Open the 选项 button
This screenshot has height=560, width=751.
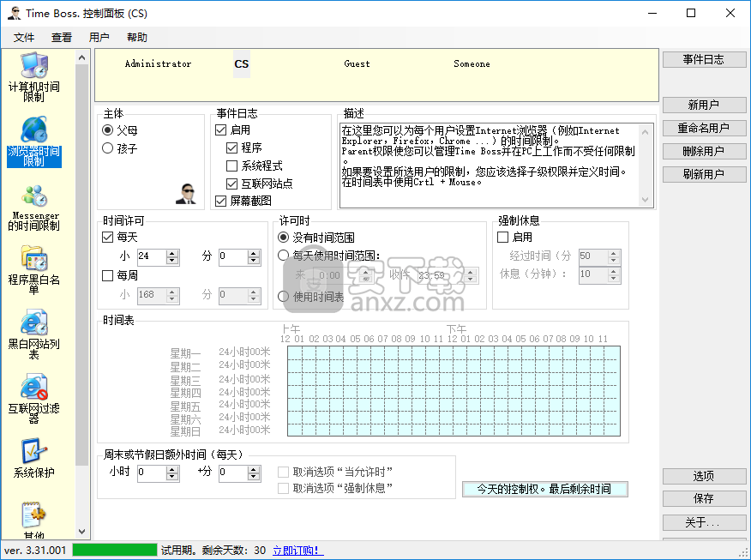704,476
